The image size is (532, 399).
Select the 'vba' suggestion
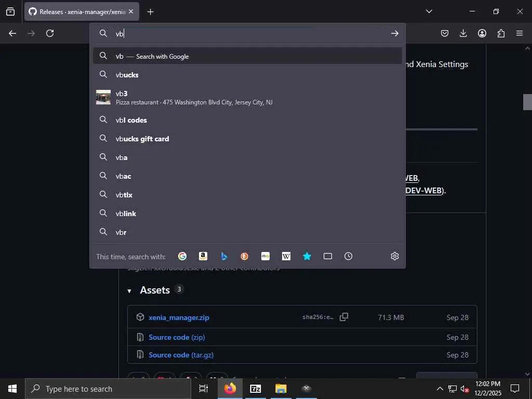248,157
